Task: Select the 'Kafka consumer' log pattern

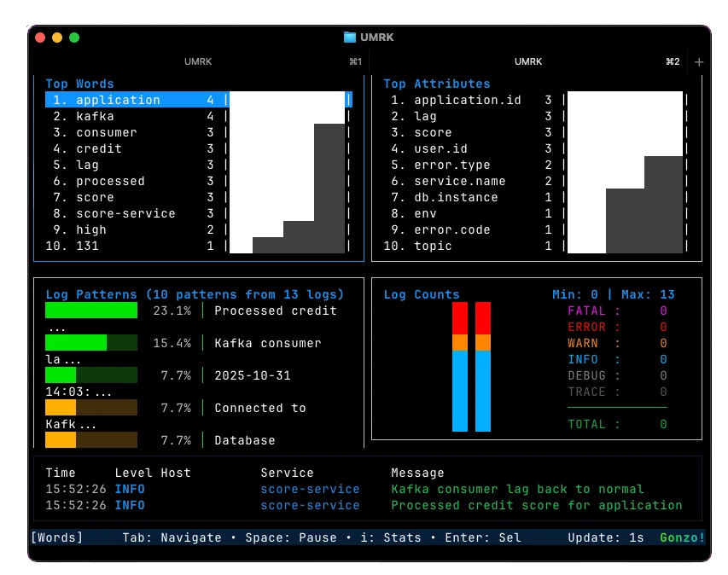Action: coord(267,343)
